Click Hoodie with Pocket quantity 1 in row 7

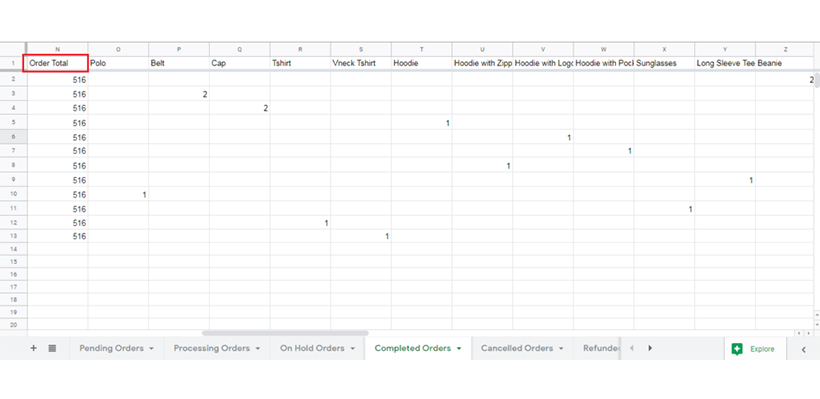(x=630, y=151)
